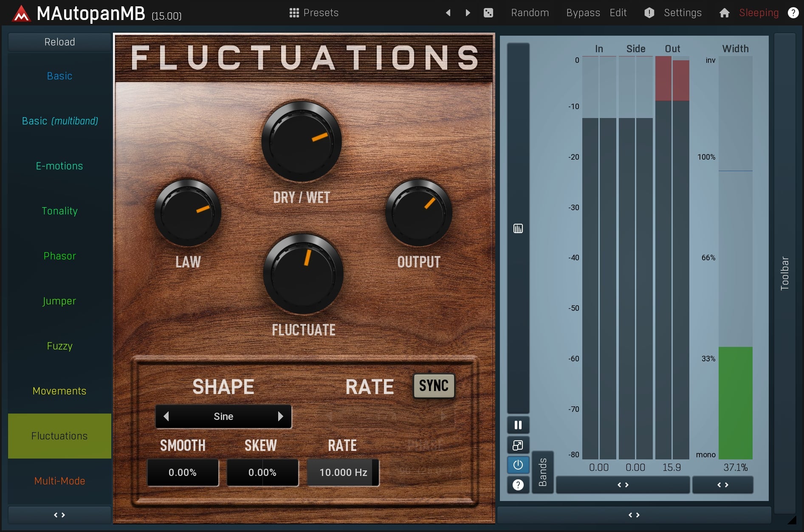Go to previous preset arrow
This screenshot has height=532, width=804.
448,13
